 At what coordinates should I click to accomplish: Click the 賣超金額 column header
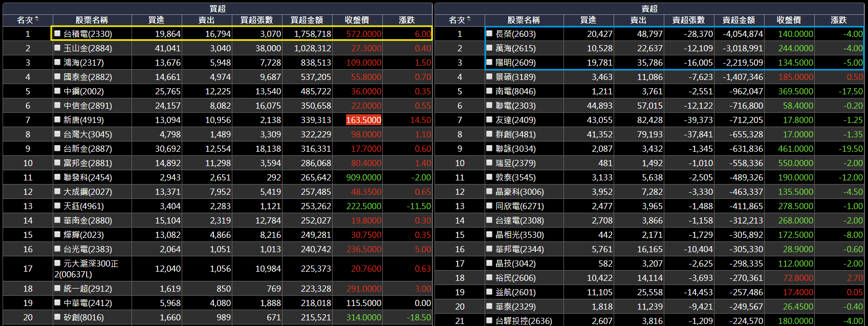pos(739,20)
